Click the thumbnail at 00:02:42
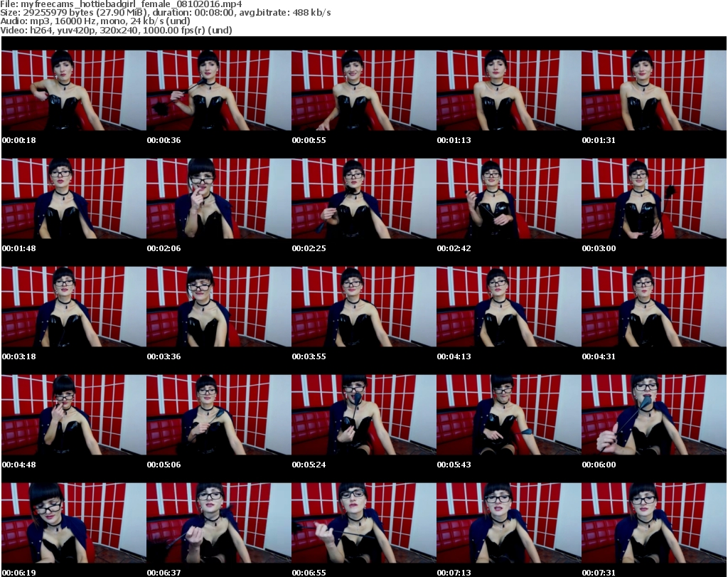Viewport: 728px width, 577px height. coord(508,198)
